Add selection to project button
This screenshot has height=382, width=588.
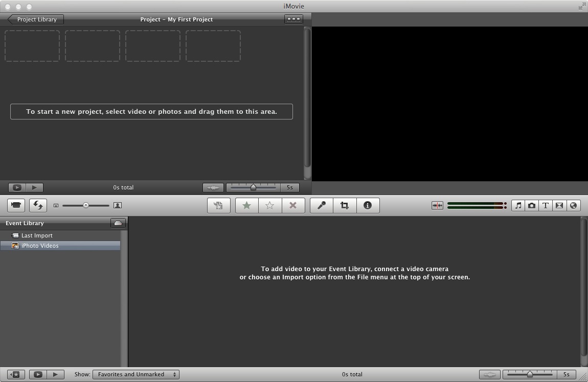coord(219,205)
